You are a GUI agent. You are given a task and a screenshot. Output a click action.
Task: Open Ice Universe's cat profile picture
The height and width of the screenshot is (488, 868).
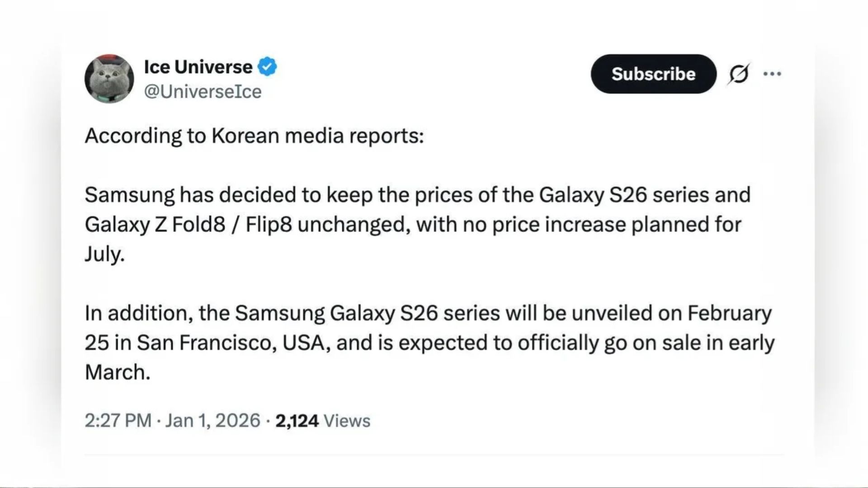coord(109,79)
